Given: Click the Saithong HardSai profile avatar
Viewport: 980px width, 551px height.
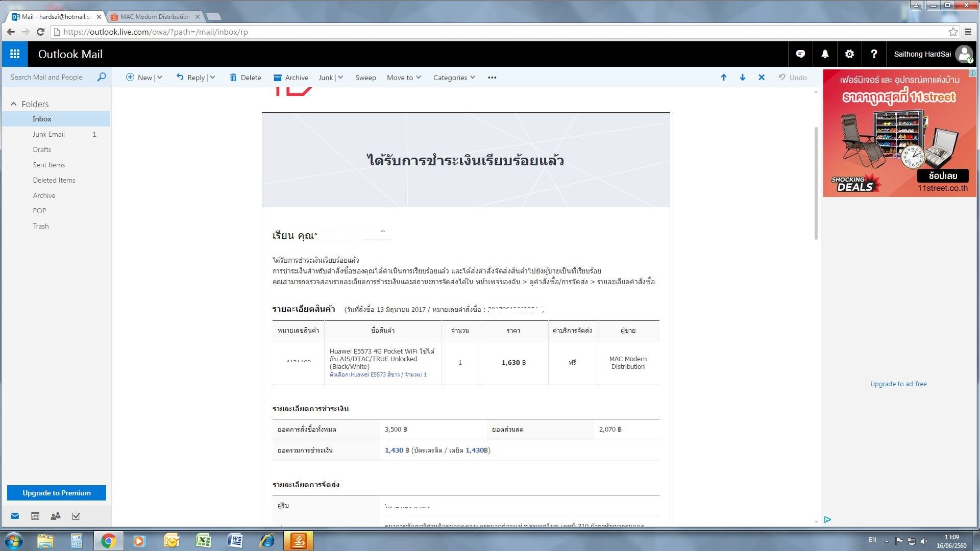Looking at the screenshot, I should (964, 54).
